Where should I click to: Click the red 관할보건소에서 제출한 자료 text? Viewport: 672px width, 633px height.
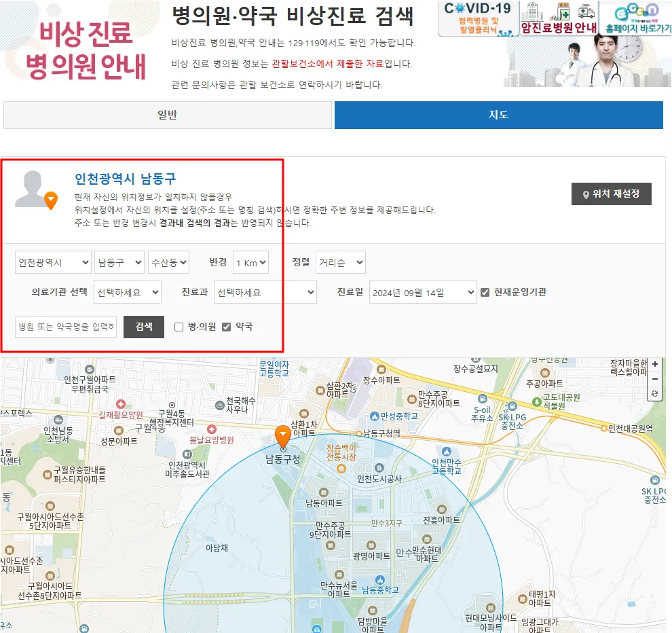click(x=327, y=63)
